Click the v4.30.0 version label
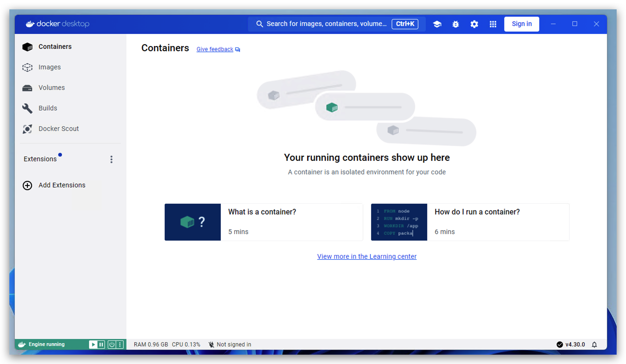Screen dimensions: 626x364 tap(575, 344)
